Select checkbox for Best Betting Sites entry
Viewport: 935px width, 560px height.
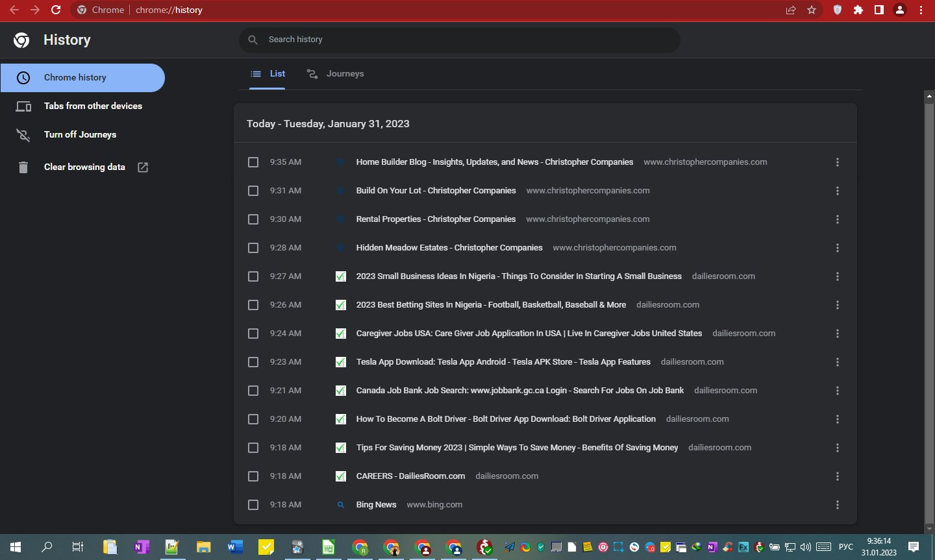[x=253, y=305]
